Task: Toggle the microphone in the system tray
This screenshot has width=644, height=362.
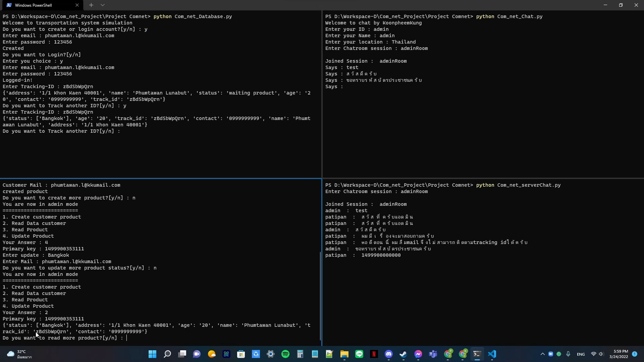Action: pos(568,354)
